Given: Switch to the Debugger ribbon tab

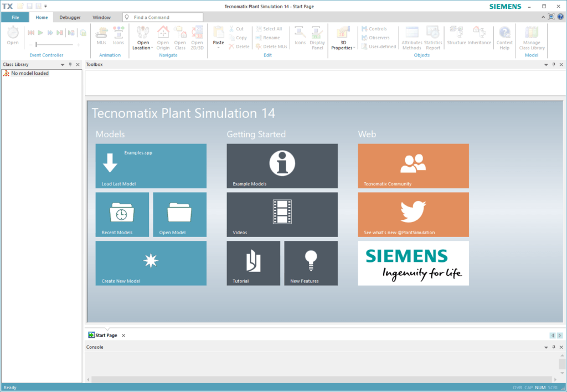Looking at the screenshot, I should [x=70, y=17].
